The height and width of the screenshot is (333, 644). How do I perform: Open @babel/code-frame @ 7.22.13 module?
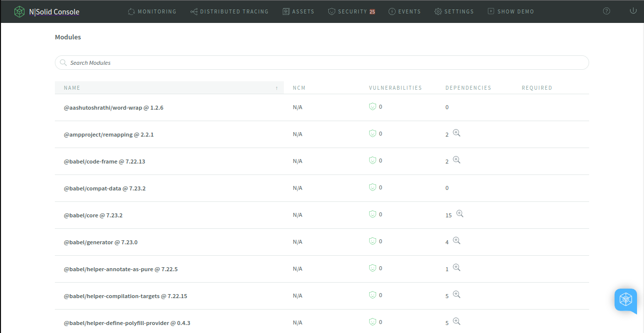pos(104,162)
